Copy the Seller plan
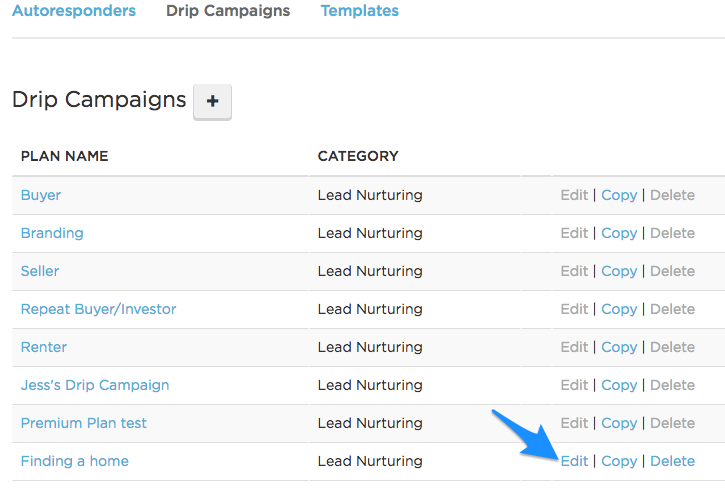Screen dimensions: 725x491 point(619,271)
